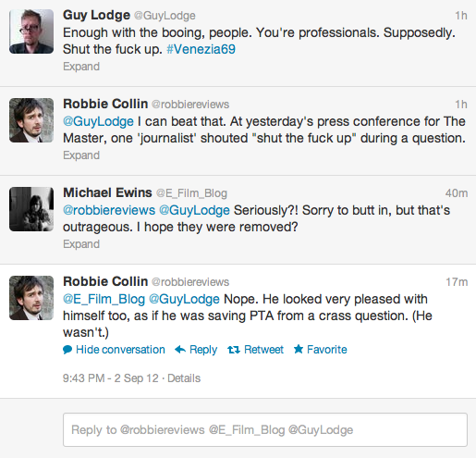Screen dimensions: 476x458
Task: Click the speech bubble Hide conversation icon
Action: click(x=67, y=350)
